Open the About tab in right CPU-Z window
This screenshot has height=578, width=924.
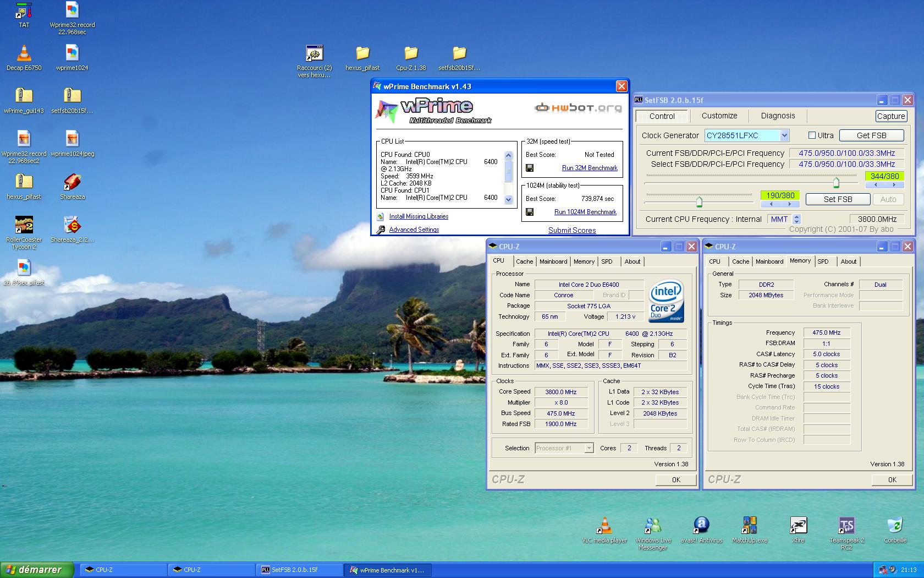848,261
